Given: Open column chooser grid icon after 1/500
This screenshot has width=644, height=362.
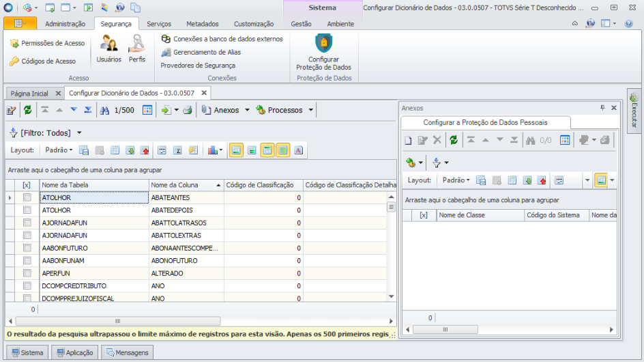Looking at the screenshot, I should (x=147, y=110).
